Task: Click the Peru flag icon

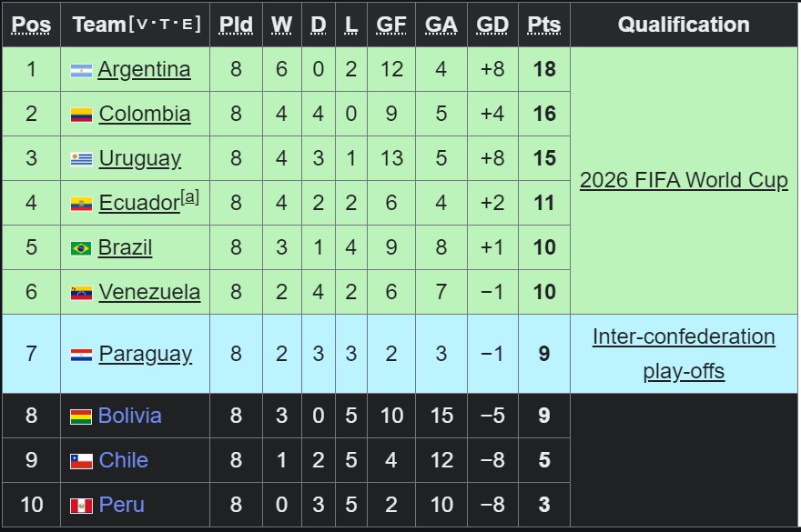Action: [x=81, y=506]
